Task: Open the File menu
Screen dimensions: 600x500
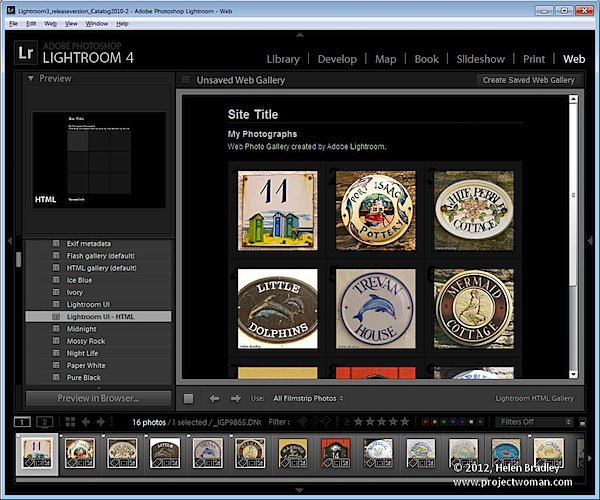Action: click(13, 24)
